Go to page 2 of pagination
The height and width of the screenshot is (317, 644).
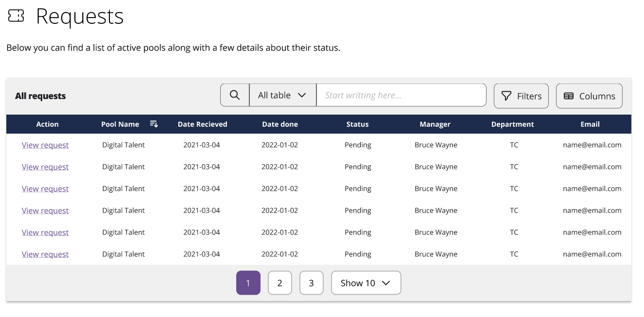click(280, 283)
